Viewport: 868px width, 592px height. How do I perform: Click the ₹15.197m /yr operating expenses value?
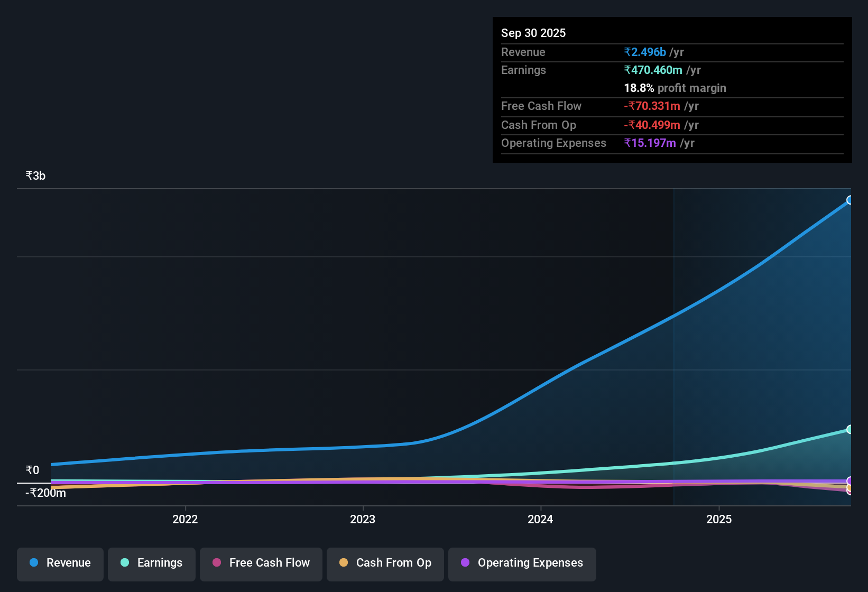tap(659, 143)
